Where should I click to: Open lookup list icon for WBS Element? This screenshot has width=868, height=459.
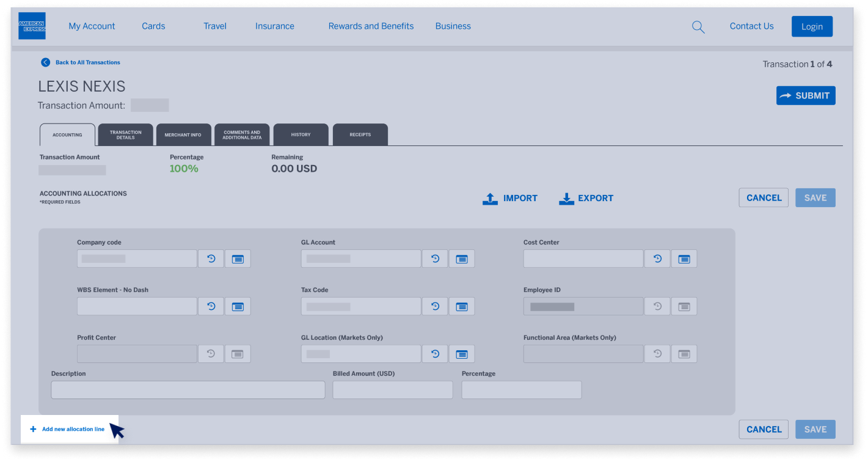(x=238, y=306)
